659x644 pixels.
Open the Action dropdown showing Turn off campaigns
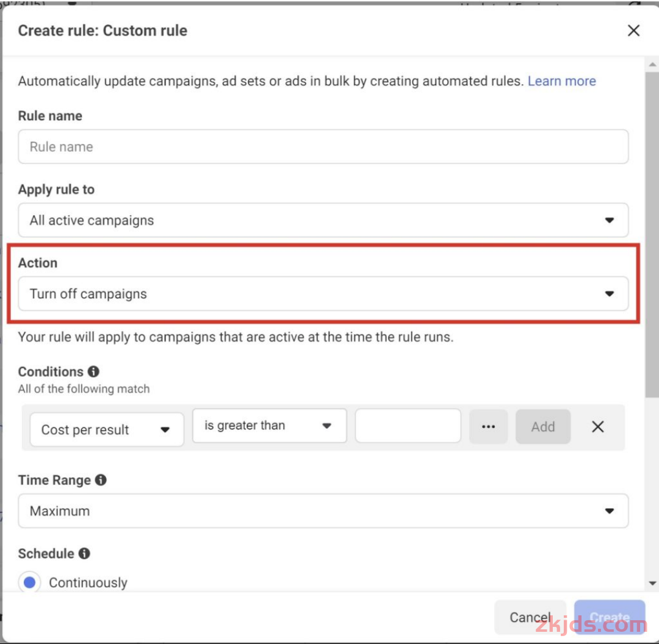323,294
